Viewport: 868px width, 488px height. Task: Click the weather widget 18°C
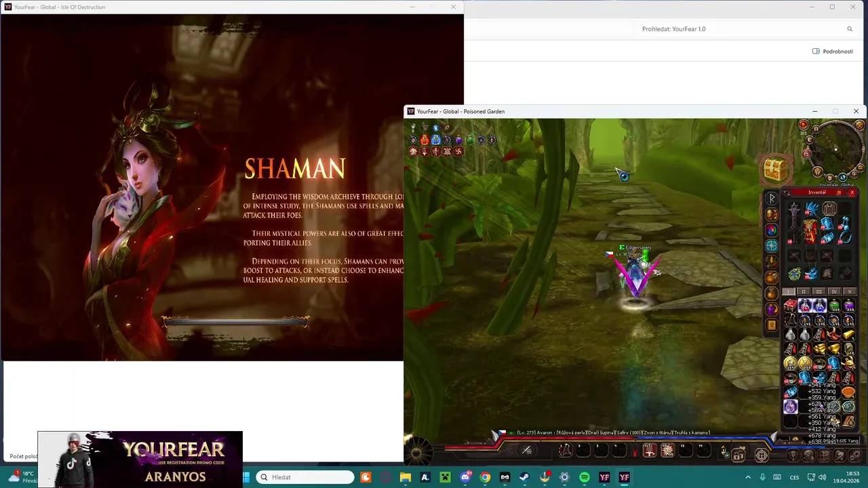pos(22,477)
